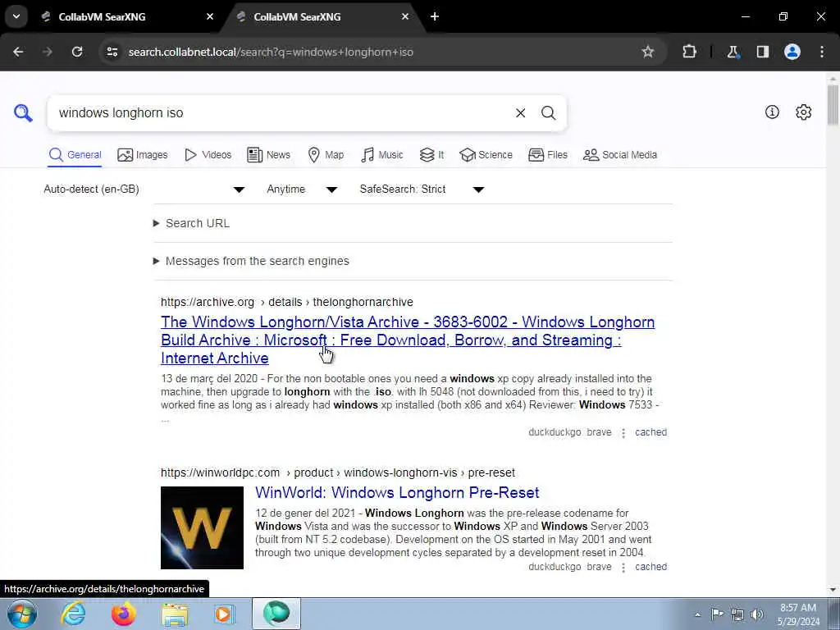Viewport: 840px width, 630px height.
Task: Open the media player taskbar icon
Action: [224, 614]
